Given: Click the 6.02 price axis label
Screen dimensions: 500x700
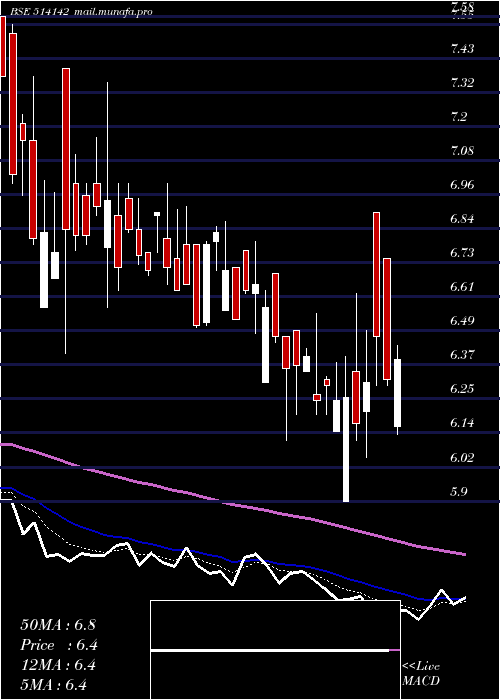Looking at the screenshot, I should click(462, 458).
